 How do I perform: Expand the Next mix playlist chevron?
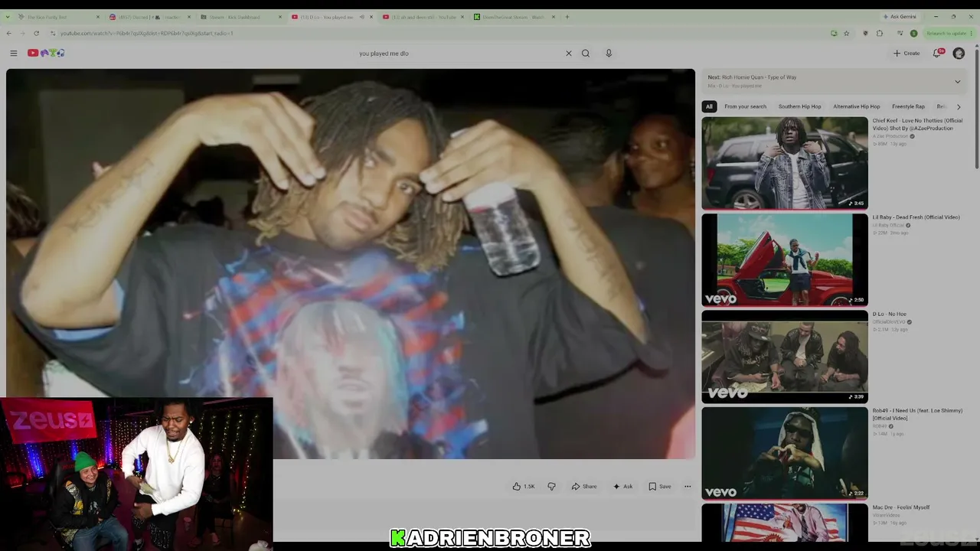click(x=957, y=81)
